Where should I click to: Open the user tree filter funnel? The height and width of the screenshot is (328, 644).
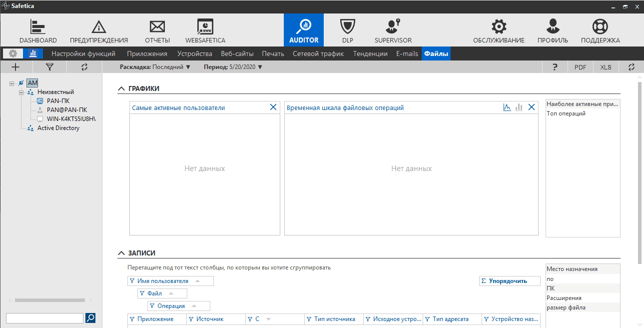49,67
